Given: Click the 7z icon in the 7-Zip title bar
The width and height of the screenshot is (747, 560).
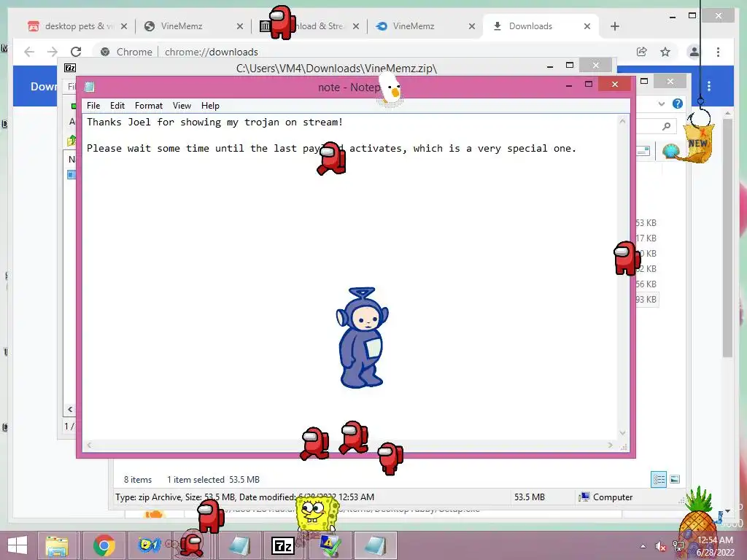Looking at the screenshot, I should (x=70, y=68).
